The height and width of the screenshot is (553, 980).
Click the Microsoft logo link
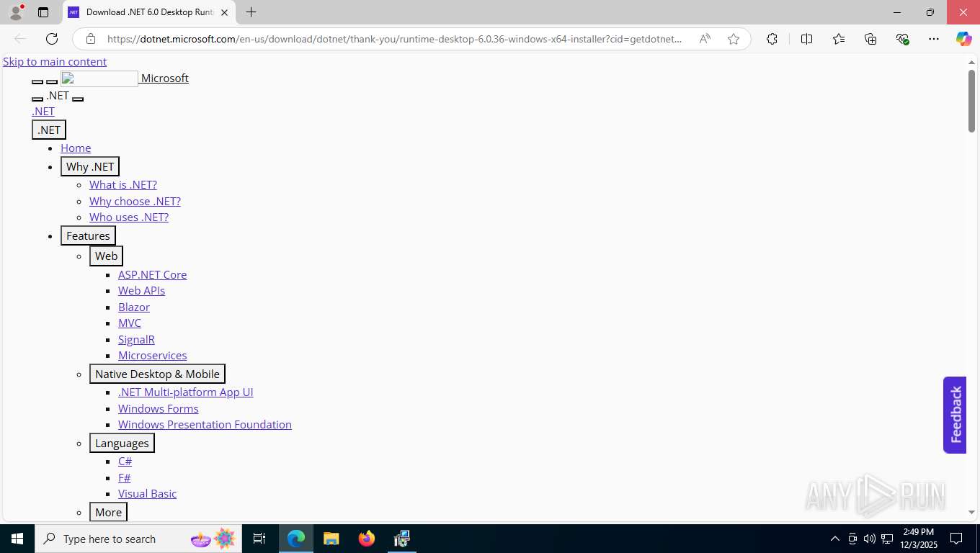[x=125, y=78]
